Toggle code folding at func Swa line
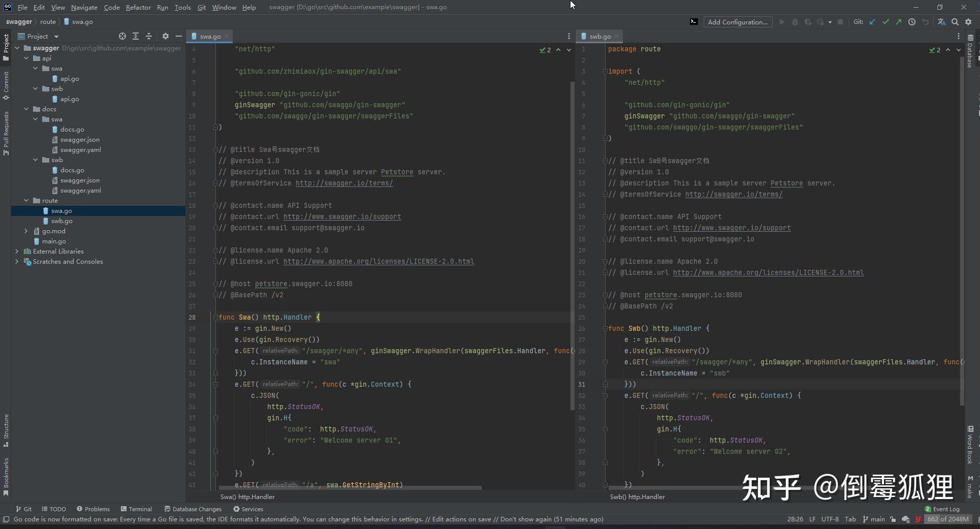Viewport: 980px width, 529px height. pyautogui.click(x=215, y=317)
